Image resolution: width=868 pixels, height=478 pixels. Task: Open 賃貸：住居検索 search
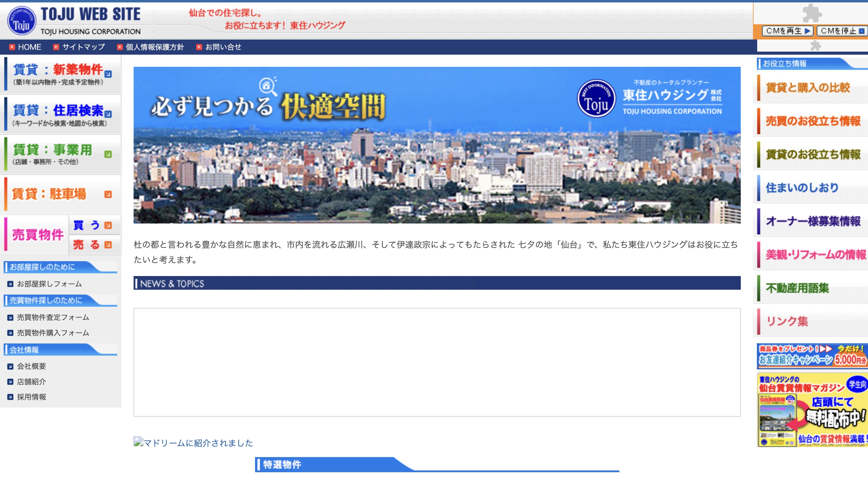pyautogui.click(x=61, y=114)
